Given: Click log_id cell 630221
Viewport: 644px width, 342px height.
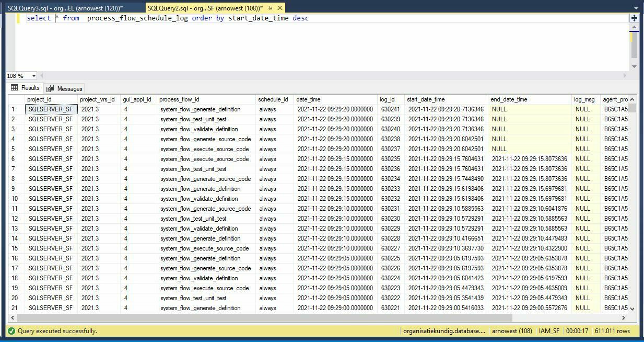Looking at the screenshot, I should tap(391, 308).
